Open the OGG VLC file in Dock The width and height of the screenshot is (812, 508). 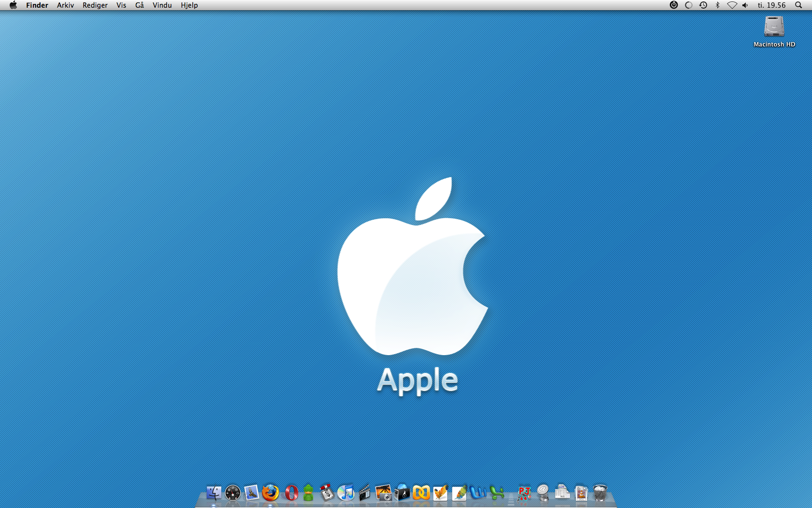click(x=581, y=493)
